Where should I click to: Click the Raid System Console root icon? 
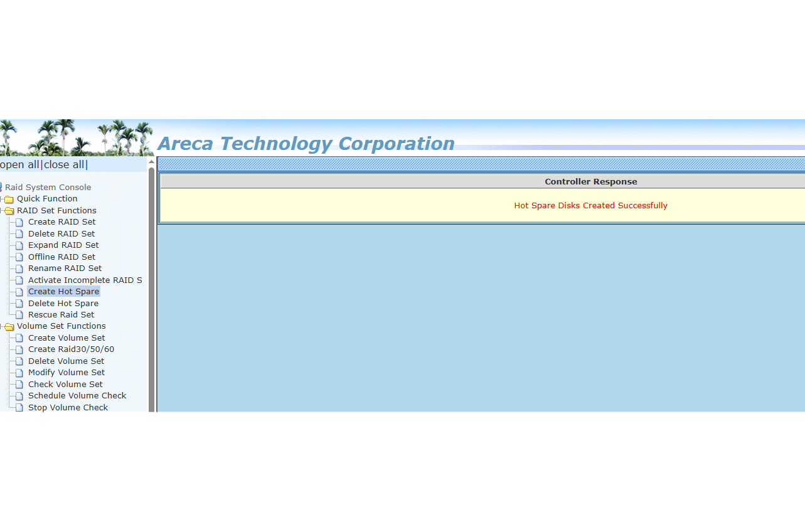tap(1, 187)
